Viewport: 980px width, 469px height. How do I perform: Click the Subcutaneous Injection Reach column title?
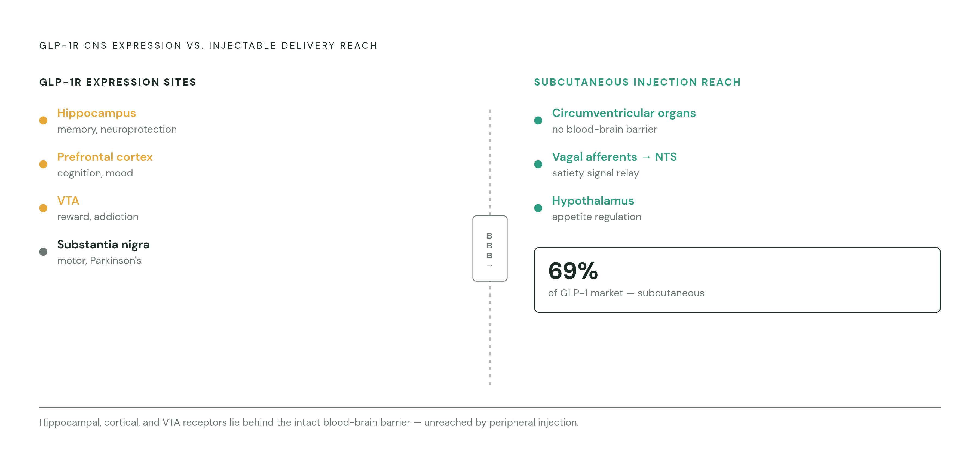coord(637,82)
